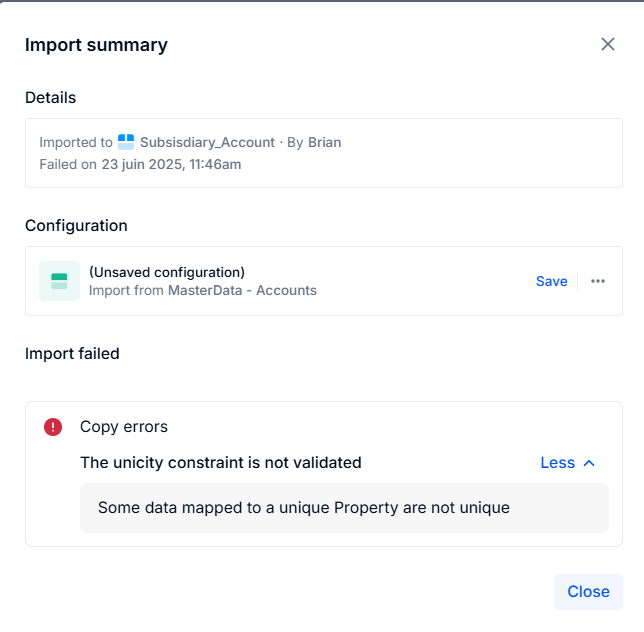This screenshot has height=632, width=644.
Task: Click the Import failed section heading
Action: point(72,354)
